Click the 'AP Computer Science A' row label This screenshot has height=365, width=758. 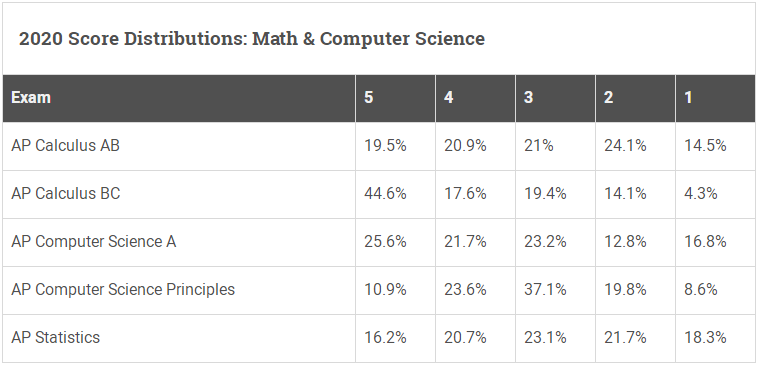(94, 241)
